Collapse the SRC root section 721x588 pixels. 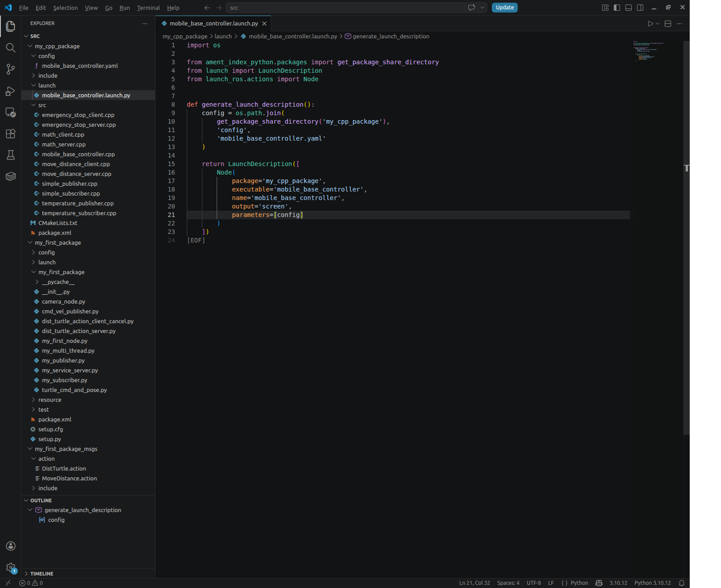[x=26, y=36]
